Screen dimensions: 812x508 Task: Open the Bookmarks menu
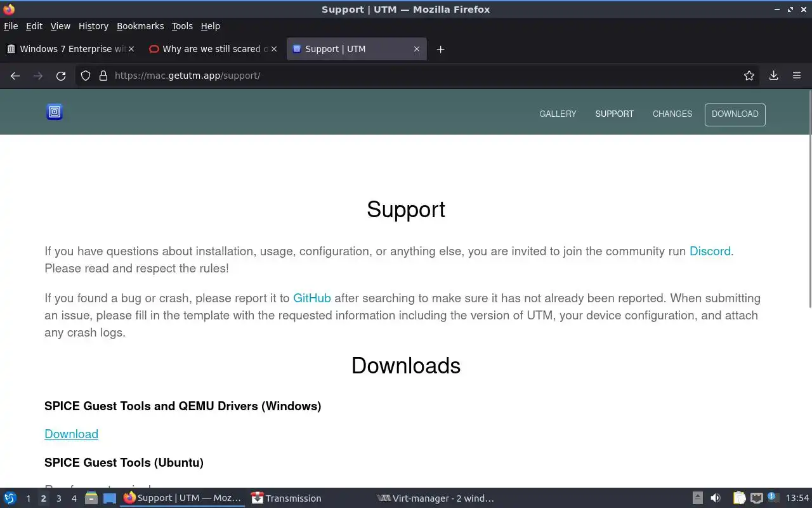[140, 26]
